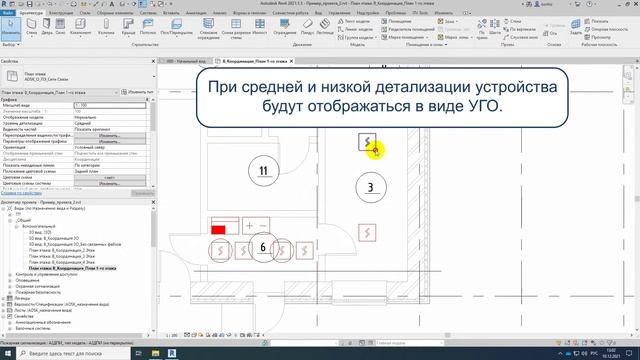The height and width of the screenshot is (360, 640).
Task: Switch to the Начальный вид view tab
Action: [x=186, y=61]
